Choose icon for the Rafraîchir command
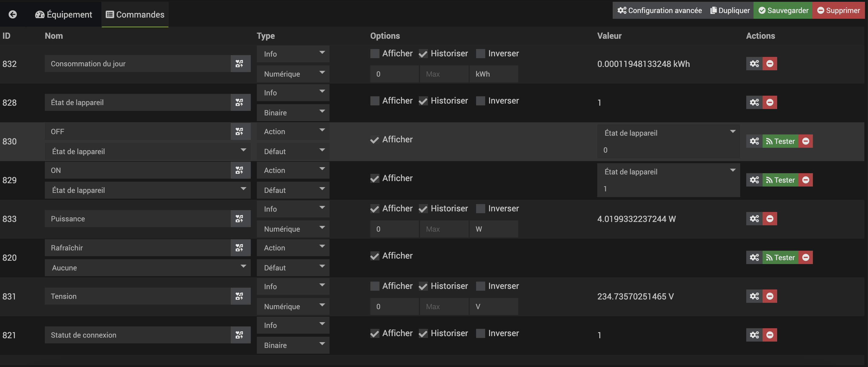 [240, 248]
